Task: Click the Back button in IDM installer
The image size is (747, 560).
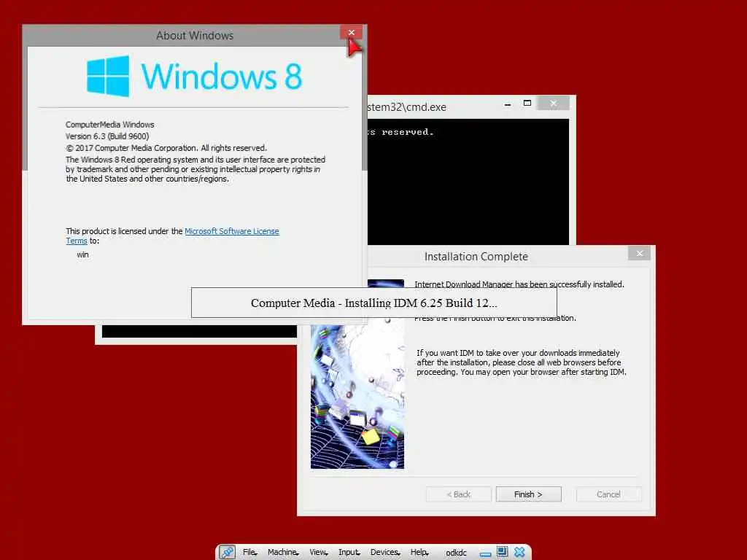Action: tap(458, 494)
